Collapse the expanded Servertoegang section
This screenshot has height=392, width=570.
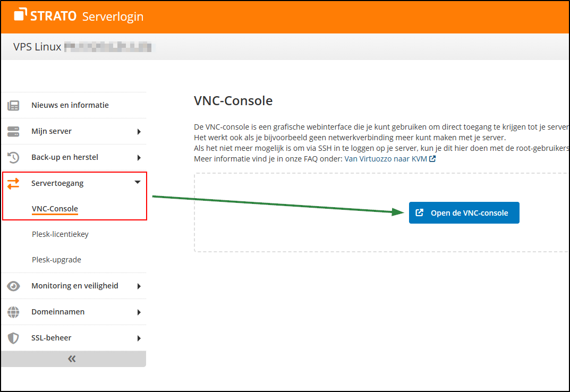tap(138, 183)
